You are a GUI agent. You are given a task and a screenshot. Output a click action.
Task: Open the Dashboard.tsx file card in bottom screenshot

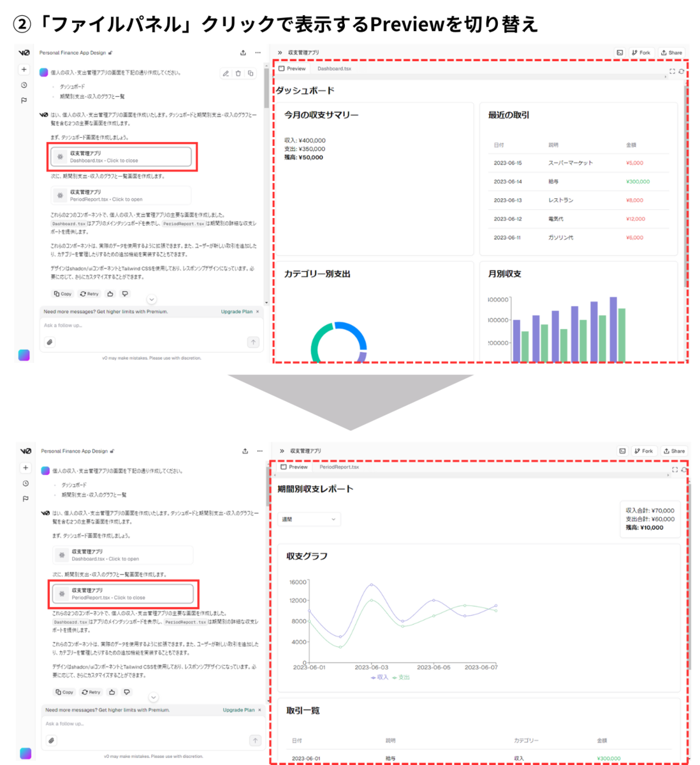123,555
